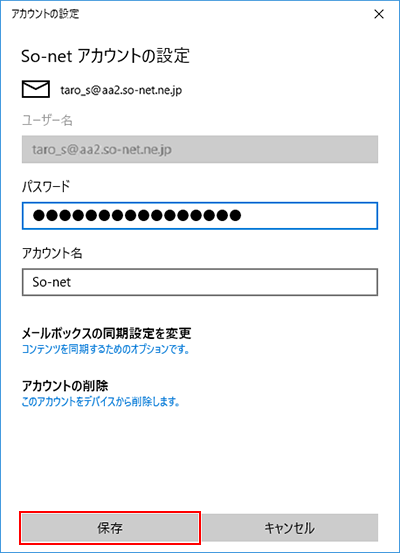Click taro_s address in username box
This screenshot has width=400, height=553.
point(102,150)
